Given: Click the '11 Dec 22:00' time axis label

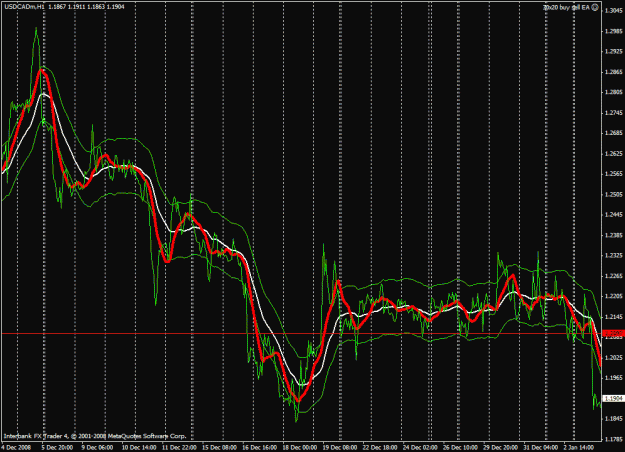Looking at the screenshot, I should click(x=179, y=447).
